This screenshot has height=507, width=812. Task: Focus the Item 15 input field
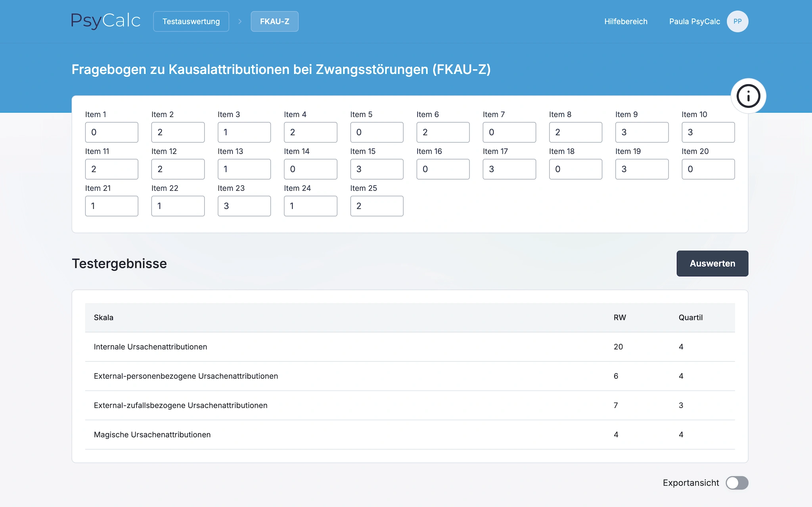[377, 169]
